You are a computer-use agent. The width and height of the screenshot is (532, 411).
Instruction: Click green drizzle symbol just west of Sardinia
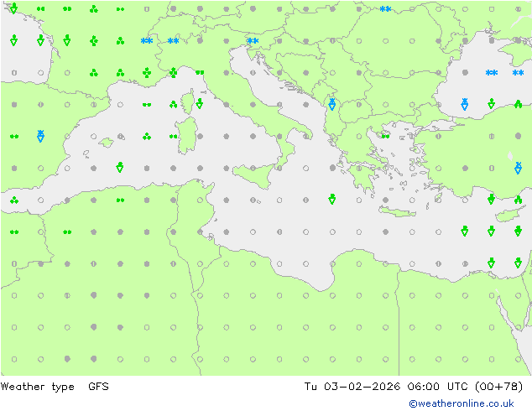[x=174, y=137]
